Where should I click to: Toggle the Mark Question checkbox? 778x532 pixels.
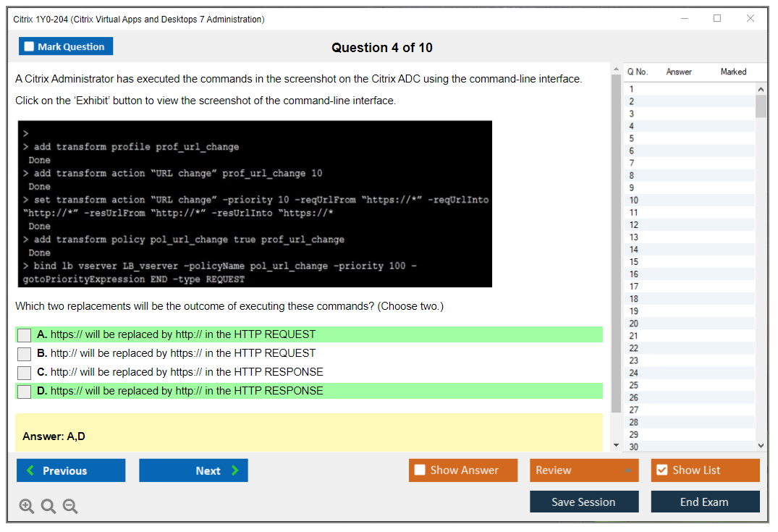tap(30, 46)
